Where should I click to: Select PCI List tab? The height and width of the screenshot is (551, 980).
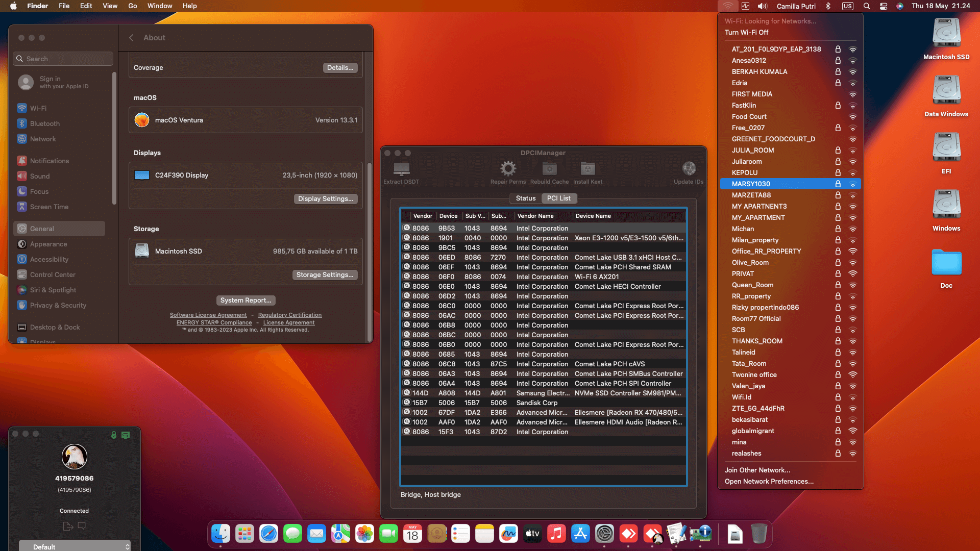click(559, 198)
